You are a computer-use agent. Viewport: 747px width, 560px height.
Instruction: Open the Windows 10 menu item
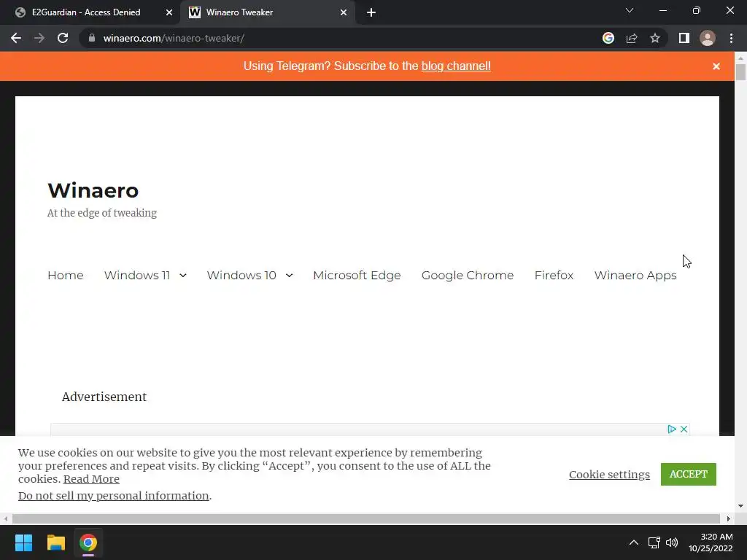(241, 275)
